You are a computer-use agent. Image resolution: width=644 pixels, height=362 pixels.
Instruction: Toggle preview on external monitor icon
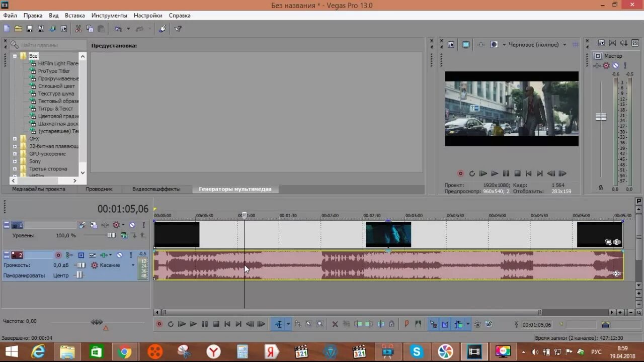tap(466, 45)
